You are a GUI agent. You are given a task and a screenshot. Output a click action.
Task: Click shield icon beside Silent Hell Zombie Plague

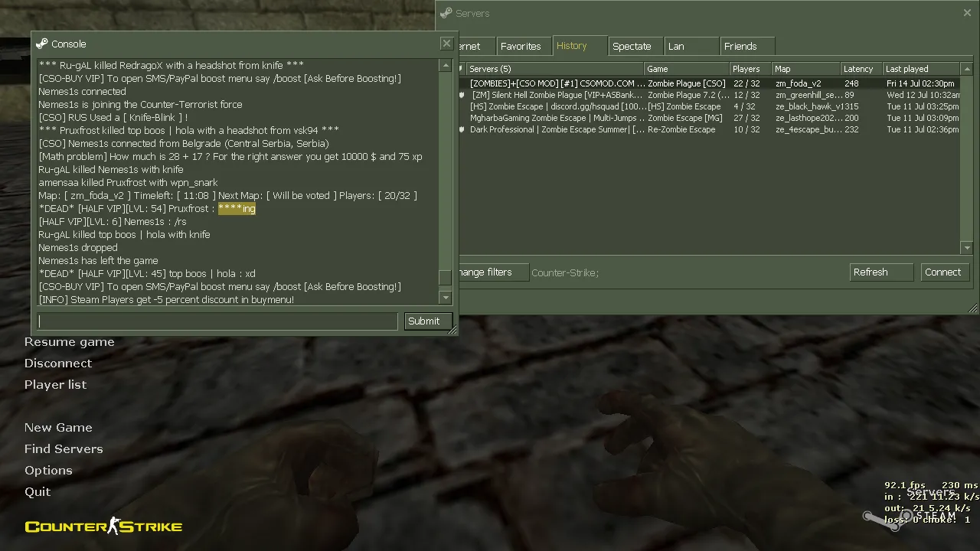pyautogui.click(x=462, y=95)
